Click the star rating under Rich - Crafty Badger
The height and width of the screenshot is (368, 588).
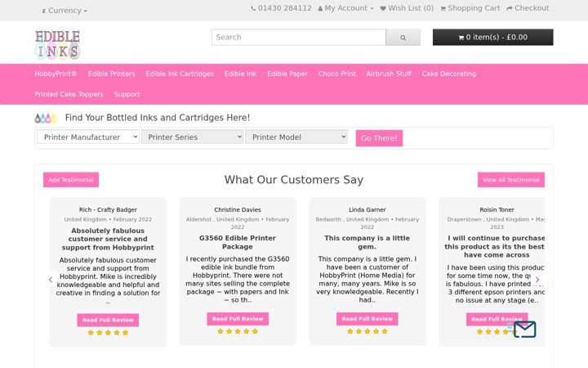tap(108, 333)
